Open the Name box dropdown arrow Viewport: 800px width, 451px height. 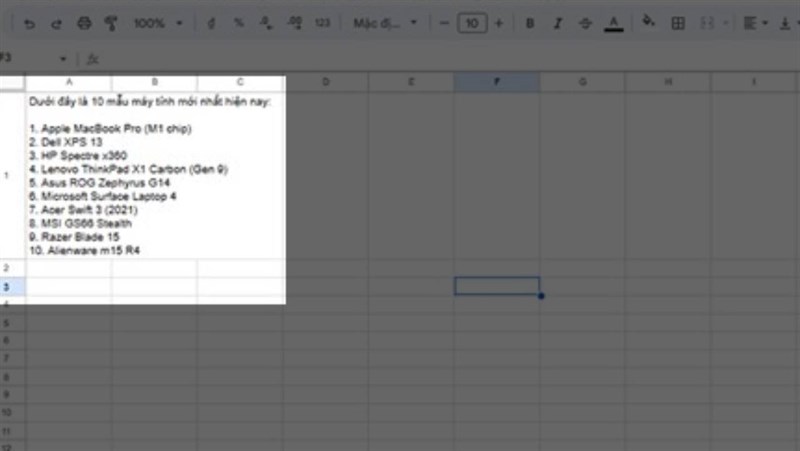coord(63,59)
